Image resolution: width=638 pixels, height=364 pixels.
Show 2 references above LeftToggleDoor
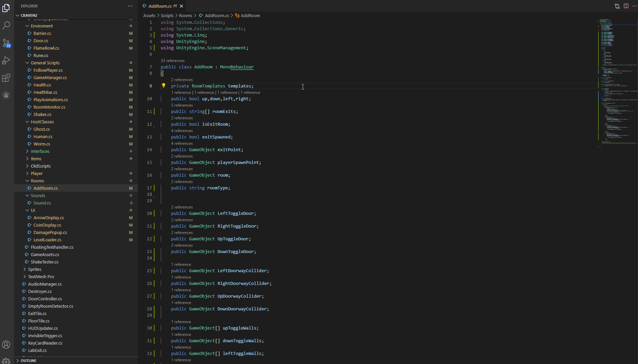182,207
